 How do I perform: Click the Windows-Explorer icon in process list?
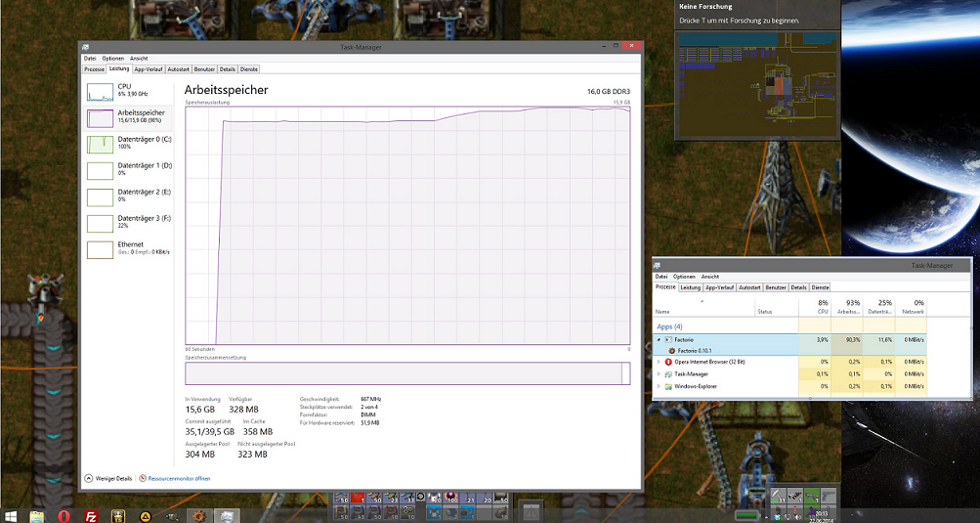pyautogui.click(x=668, y=386)
